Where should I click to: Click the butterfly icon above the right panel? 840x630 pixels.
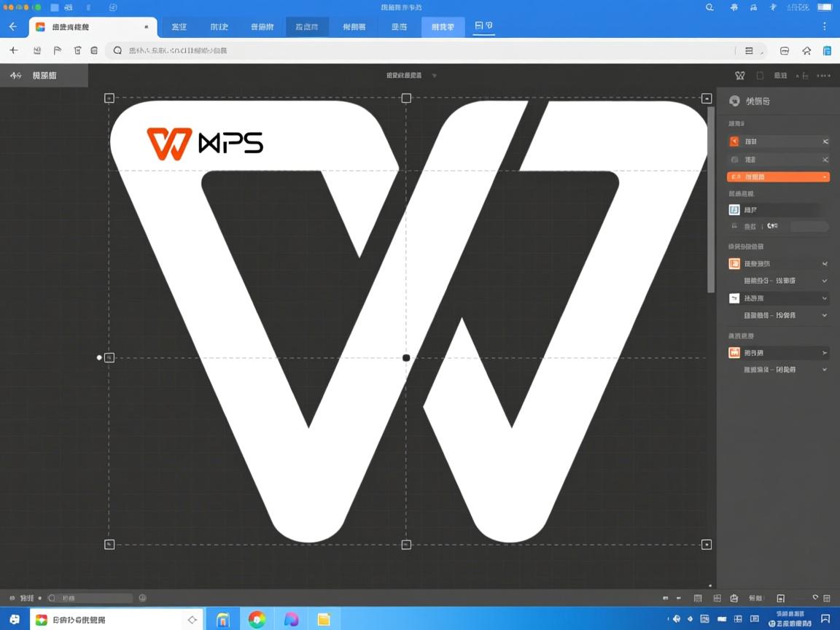pyautogui.click(x=739, y=75)
